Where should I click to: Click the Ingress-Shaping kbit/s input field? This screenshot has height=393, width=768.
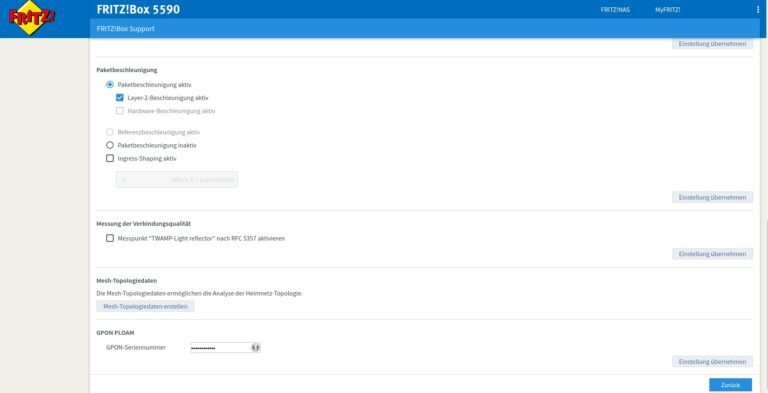pyautogui.click(x=177, y=180)
